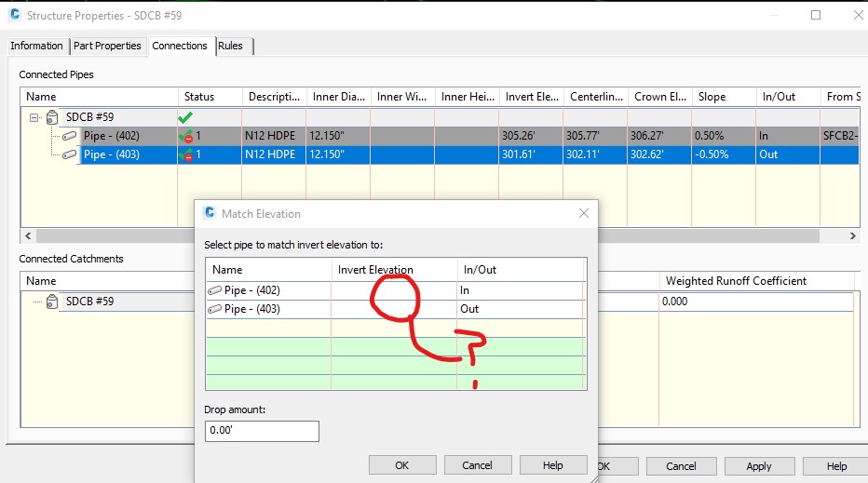
Task: Open the Rules tab
Action: pyautogui.click(x=230, y=46)
